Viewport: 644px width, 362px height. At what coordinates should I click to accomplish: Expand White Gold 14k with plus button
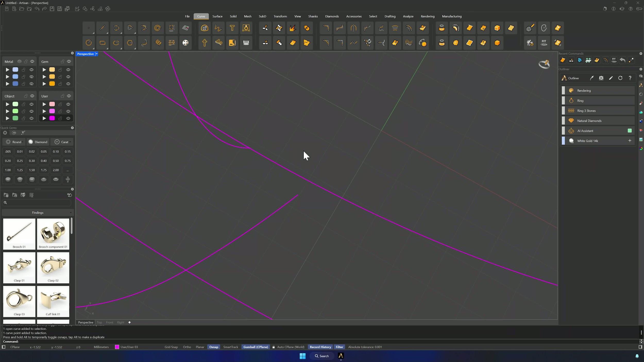pos(630,141)
